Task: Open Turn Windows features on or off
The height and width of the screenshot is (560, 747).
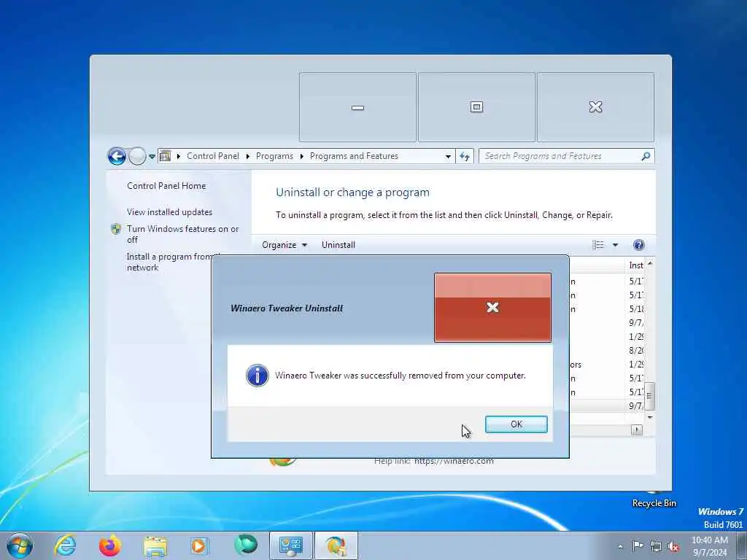Action: 183,234
